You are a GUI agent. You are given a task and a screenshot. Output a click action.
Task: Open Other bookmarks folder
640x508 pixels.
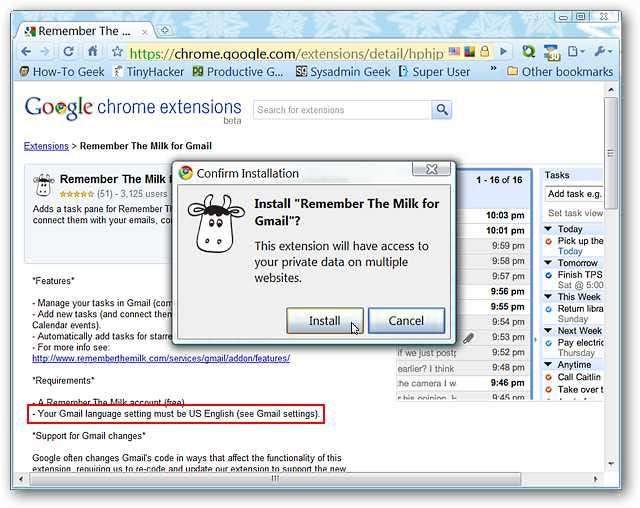560,72
